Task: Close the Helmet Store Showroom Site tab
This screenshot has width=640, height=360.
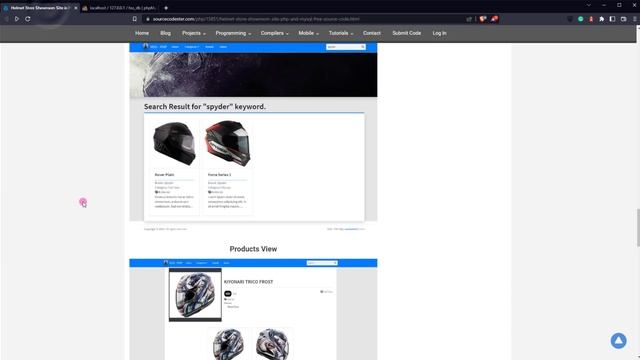Action: click(76, 8)
